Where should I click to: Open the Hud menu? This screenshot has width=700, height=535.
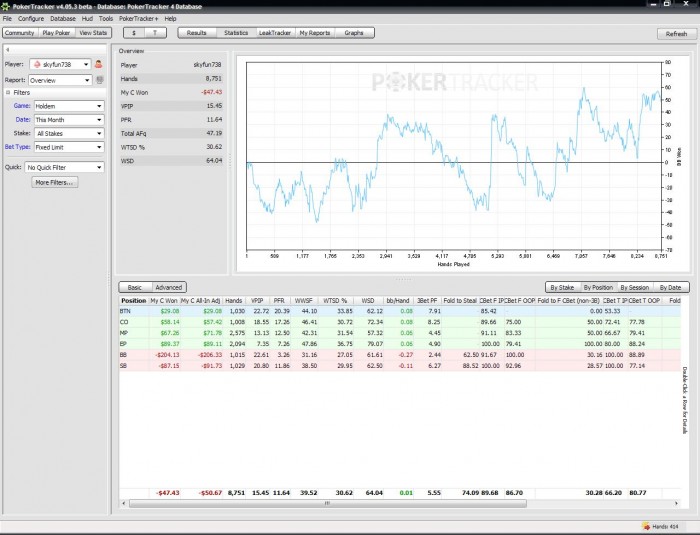click(87, 19)
